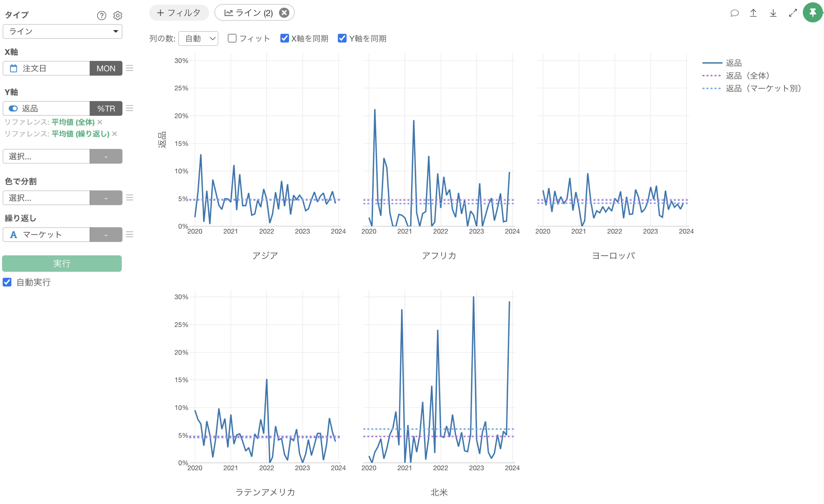Click the download arrow icon
The image size is (824, 504).
[773, 13]
